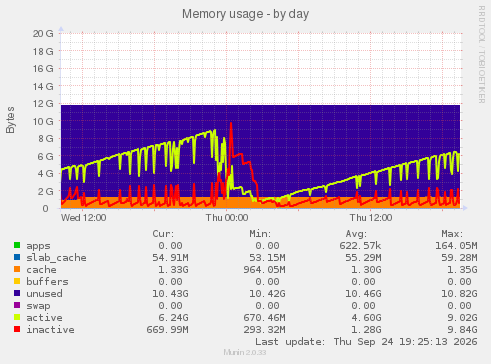Image resolution: width=491 pixels, height=364 pixels.
Task: Click the 'Min:' column header
Action: (x=260, y=234)
